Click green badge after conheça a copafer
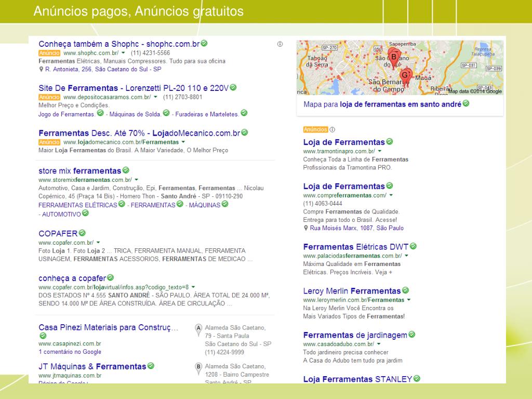Screen dimensions: 532x399 110,278
